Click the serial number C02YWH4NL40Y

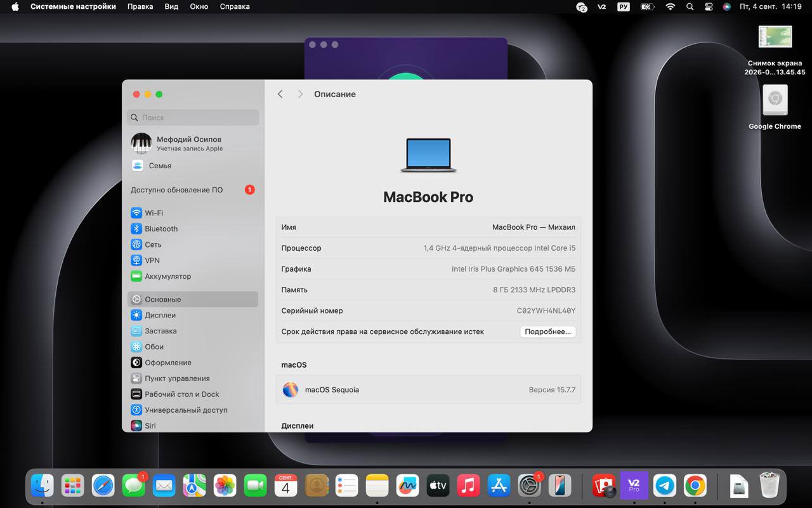coord(546,311)
